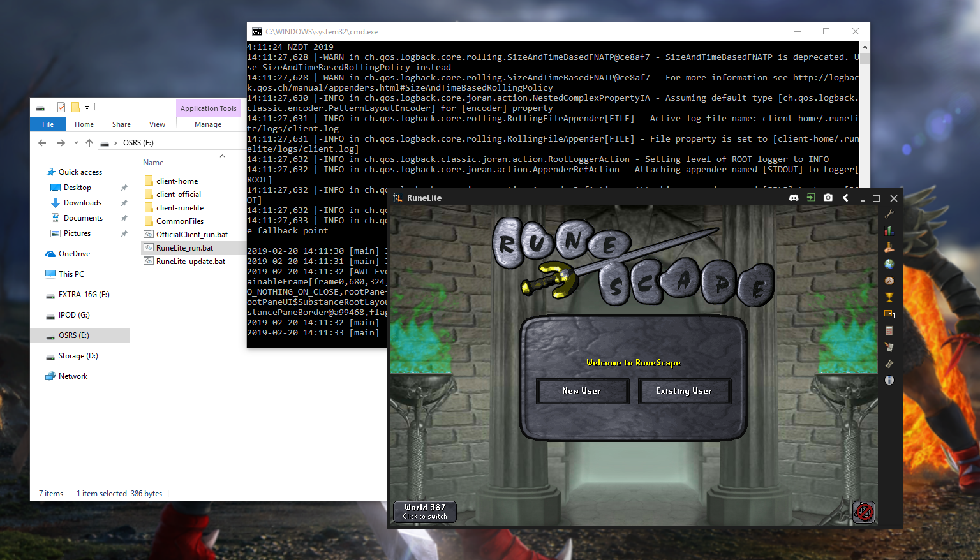980x560 pixels.
Task: Click the Discord icon in RuneLite title bar
Action: pos(794,198)
